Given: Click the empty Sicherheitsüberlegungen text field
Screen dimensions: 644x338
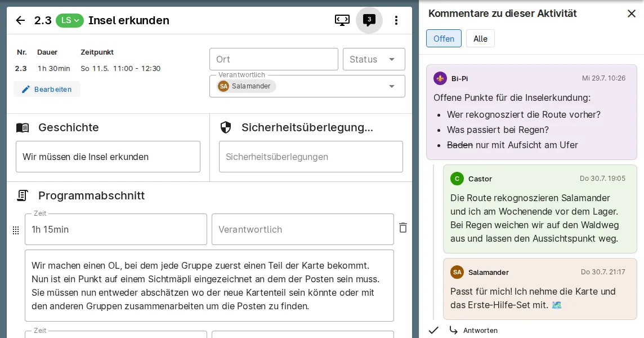Looking at the screenshot, I should click(x=311, y=157).
